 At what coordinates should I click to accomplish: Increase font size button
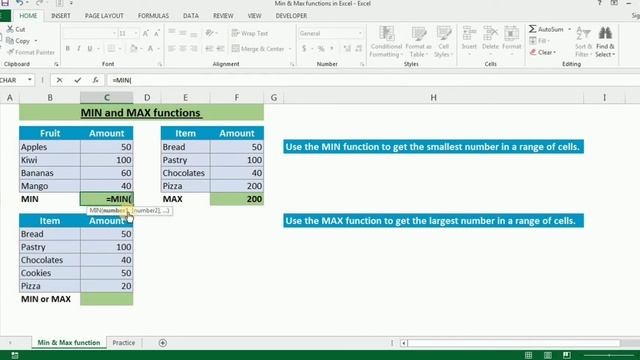pos(146,33)
